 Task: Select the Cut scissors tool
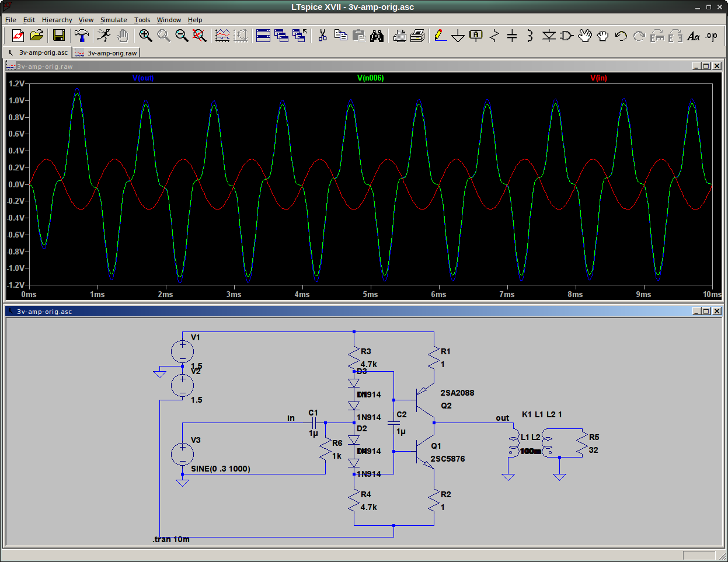pyautogui.click(x=322, y=36)
